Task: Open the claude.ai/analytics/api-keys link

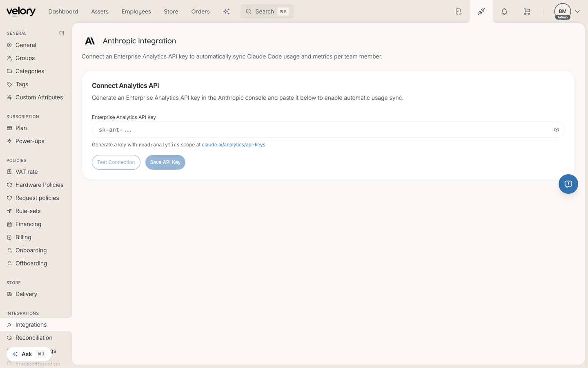Action: (x=234, y=145)
